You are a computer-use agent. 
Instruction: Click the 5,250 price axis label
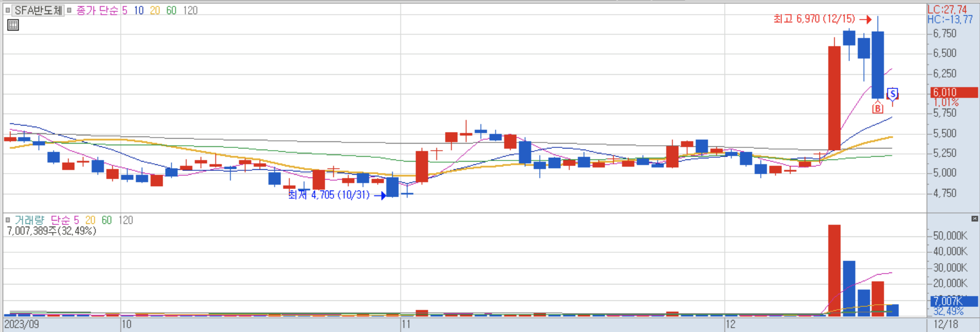click(945, 153)
